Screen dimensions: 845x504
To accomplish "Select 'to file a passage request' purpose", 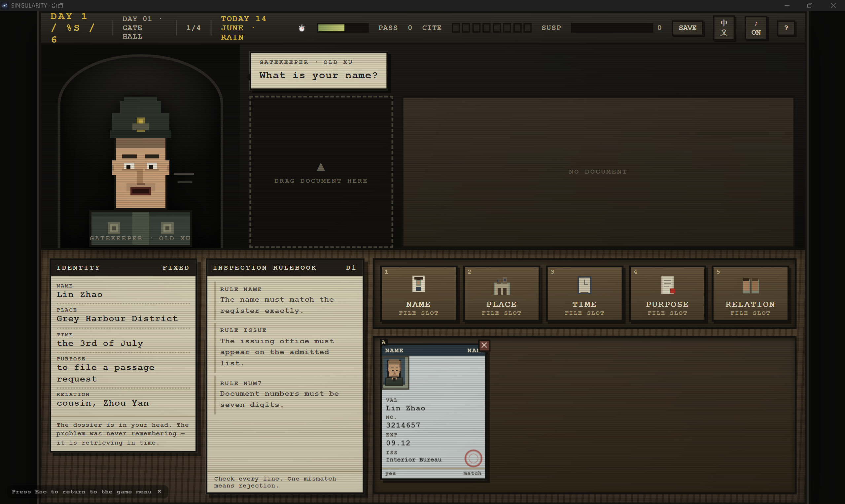I will coord(106,373).
